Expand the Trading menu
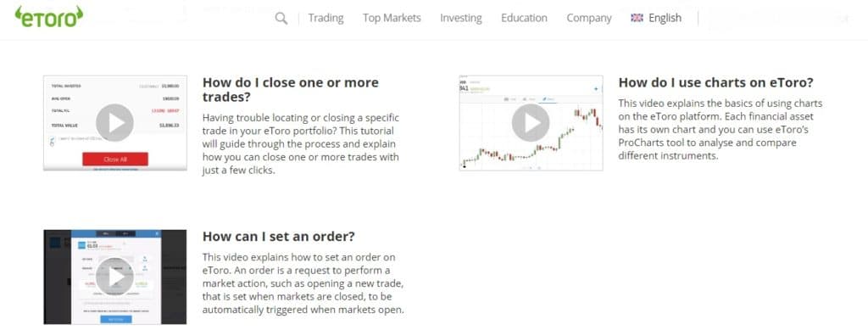This screenshot has height=336, width=868. click(325, 18)
